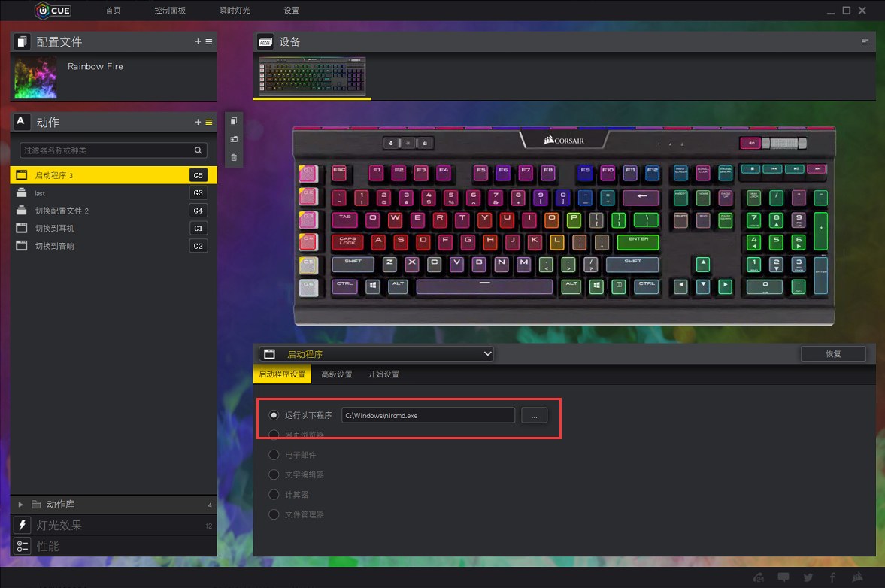
Task: Select the 运行以下程序 radio button
Action: click(274, 415)
